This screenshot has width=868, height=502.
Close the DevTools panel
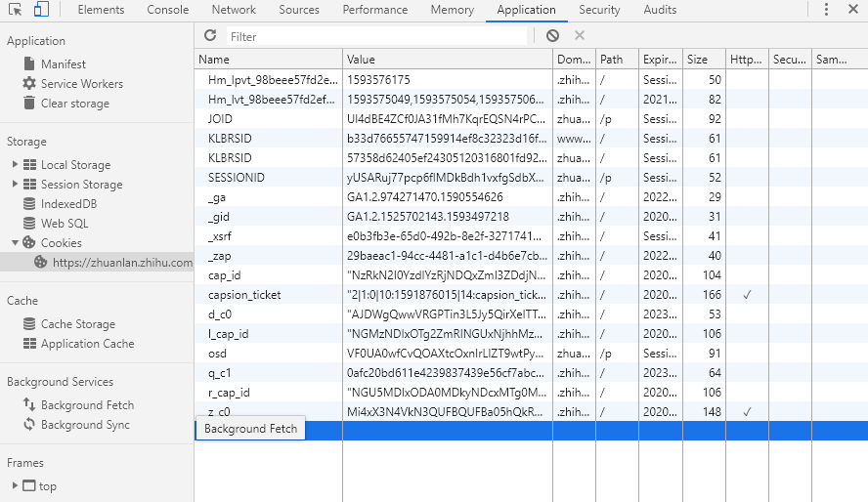pyautogui.click(x=853, y=10)
